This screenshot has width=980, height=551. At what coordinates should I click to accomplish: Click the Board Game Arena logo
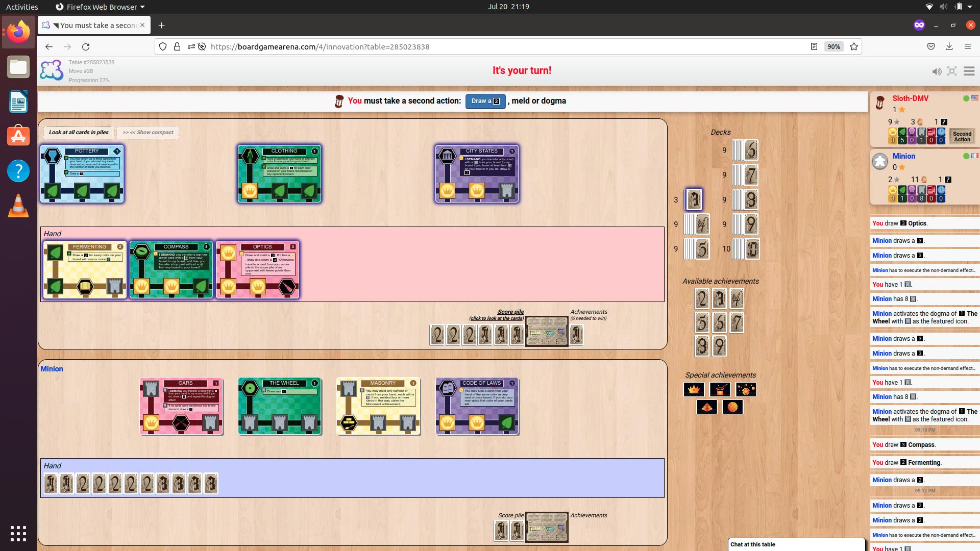[x=51, y=70]
